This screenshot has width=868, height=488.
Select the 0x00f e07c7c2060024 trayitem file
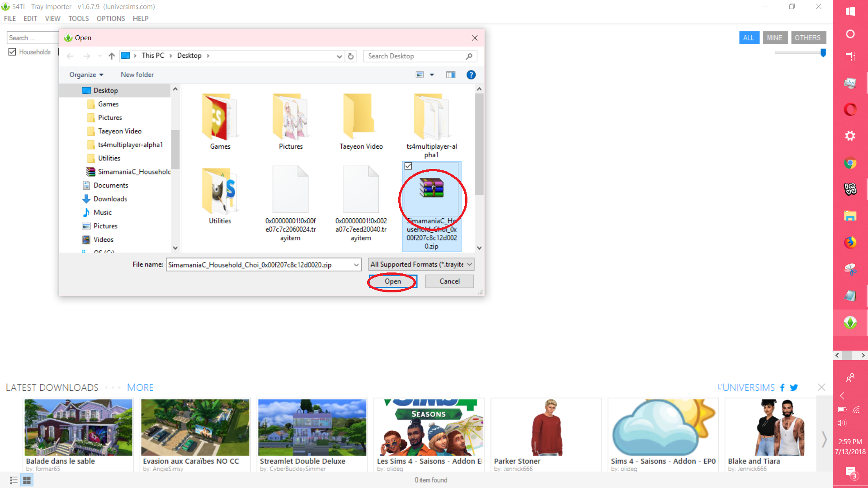pyautogui.click(x=290, y=204)
